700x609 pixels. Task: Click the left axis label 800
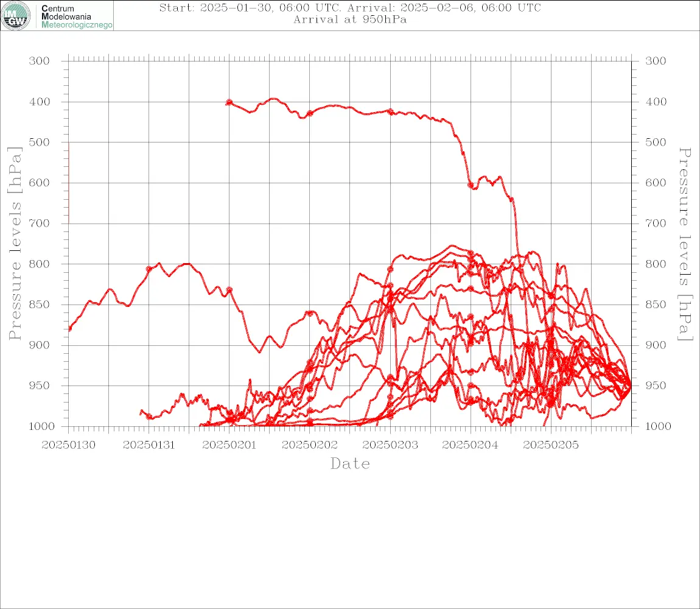[x=40, y=264]
